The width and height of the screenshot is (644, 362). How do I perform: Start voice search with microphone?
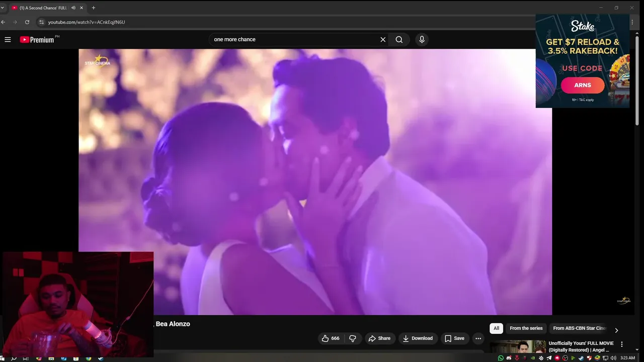click(x=422, y=39)
